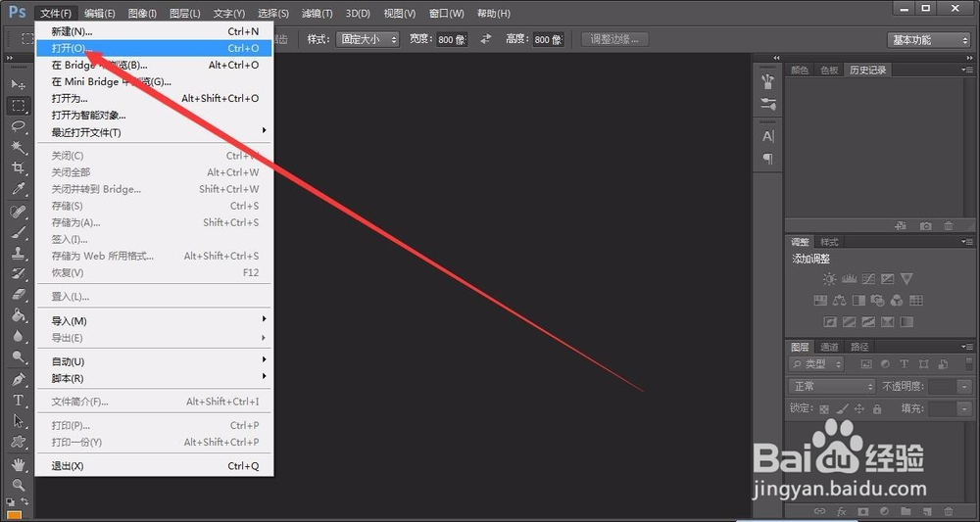Add a Curves adjustment

click(x=868, y=279)
